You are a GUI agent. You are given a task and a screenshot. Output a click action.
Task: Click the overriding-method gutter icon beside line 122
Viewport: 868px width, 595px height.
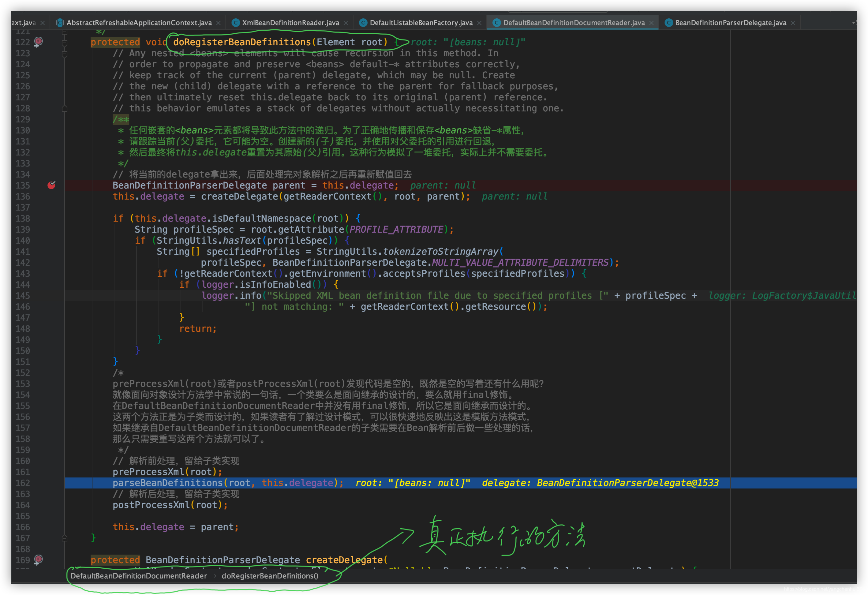(39, 42)
